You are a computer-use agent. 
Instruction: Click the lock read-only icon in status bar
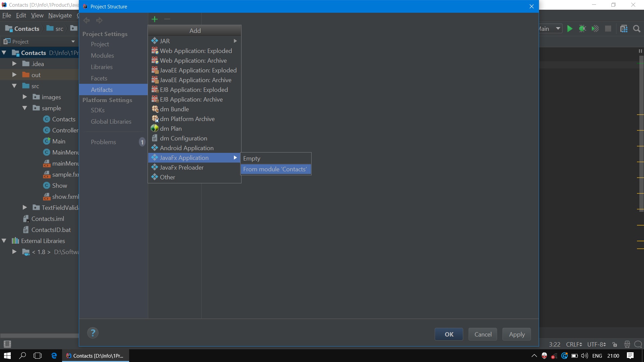(614, 344)
